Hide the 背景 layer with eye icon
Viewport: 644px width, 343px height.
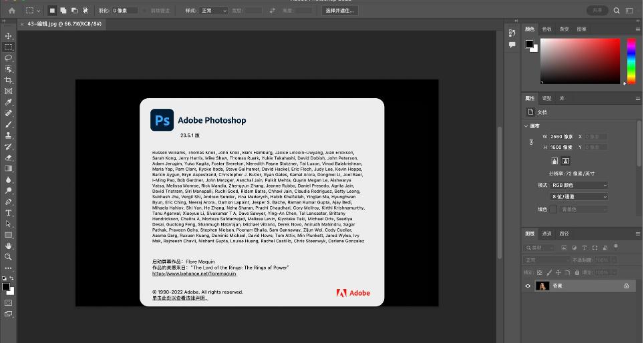[528, 286]
